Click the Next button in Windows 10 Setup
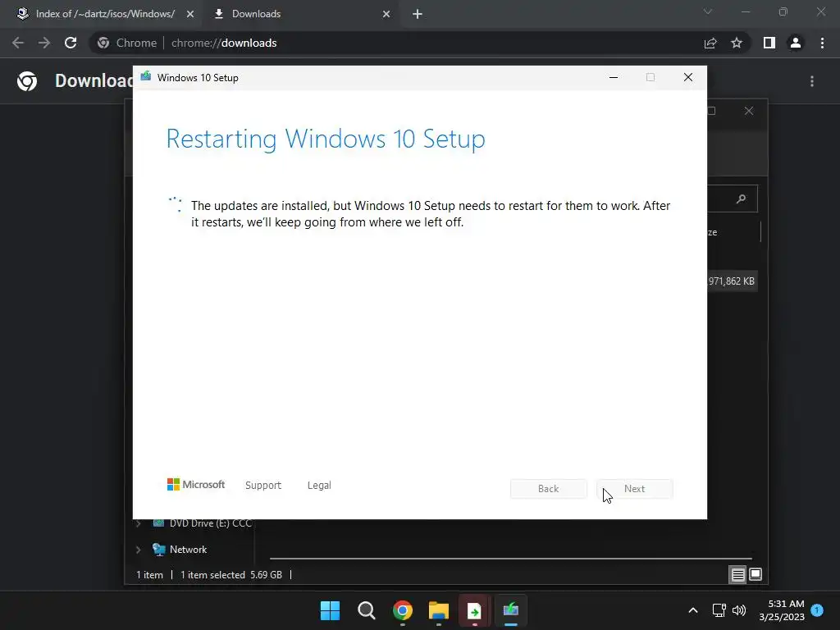The height and width of the screenshot is (630, 840). coord(634,489)
